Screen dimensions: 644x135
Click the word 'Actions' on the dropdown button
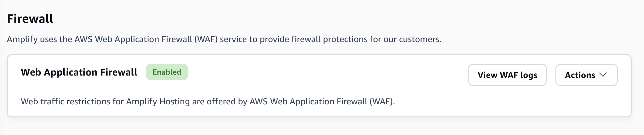click(x=580, y=75)
